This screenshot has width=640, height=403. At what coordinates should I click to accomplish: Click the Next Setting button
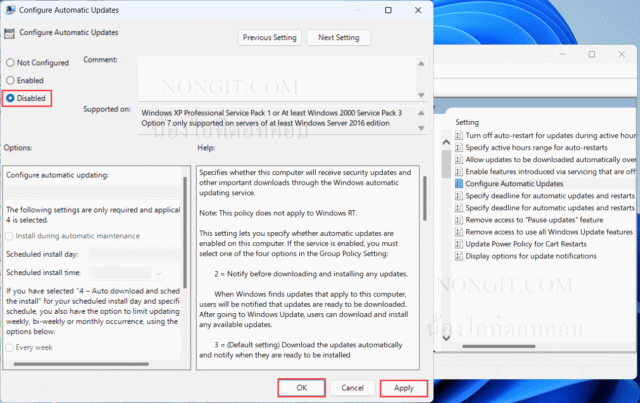click(339, 38)
